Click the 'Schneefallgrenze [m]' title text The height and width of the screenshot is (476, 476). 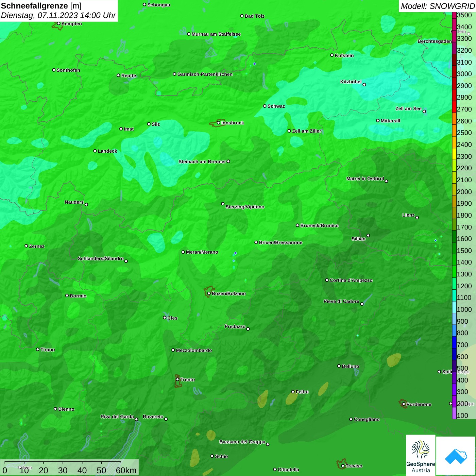41,6
